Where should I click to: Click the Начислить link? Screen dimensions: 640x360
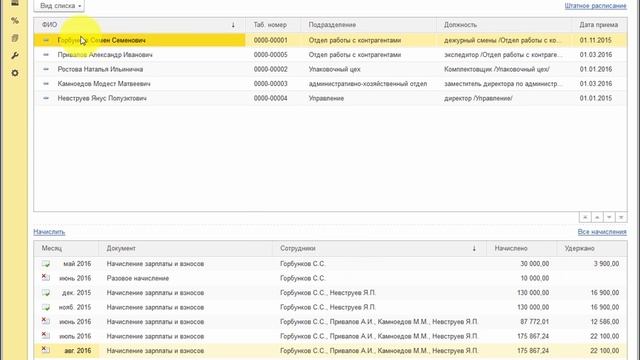(49, 232)
